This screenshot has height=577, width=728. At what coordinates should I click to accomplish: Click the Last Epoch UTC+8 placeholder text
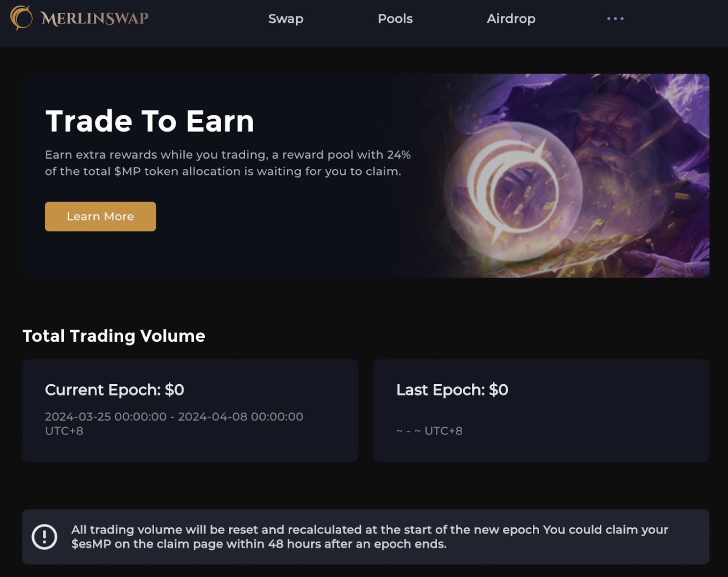[429, 430]
